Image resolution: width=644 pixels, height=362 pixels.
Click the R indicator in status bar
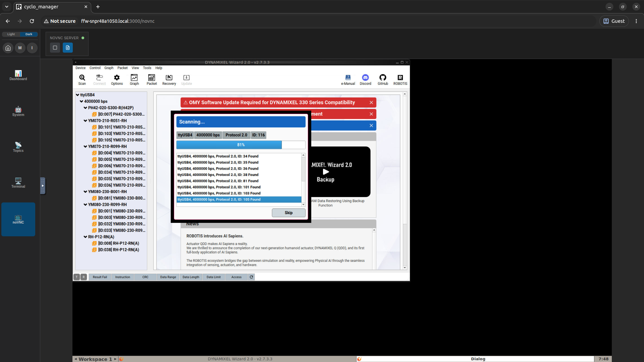point(84,277)
